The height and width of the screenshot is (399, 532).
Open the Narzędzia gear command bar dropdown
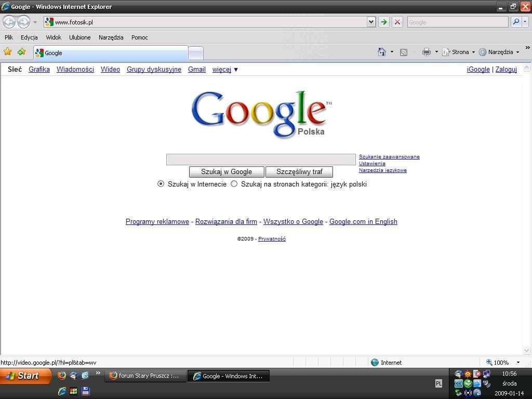click(499, 52)
